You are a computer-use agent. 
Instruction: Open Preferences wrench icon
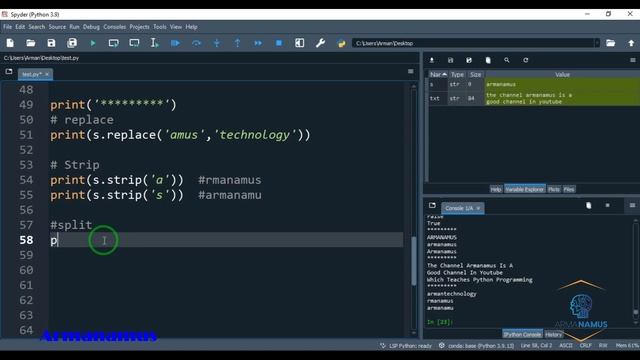[x=320, y=43]
